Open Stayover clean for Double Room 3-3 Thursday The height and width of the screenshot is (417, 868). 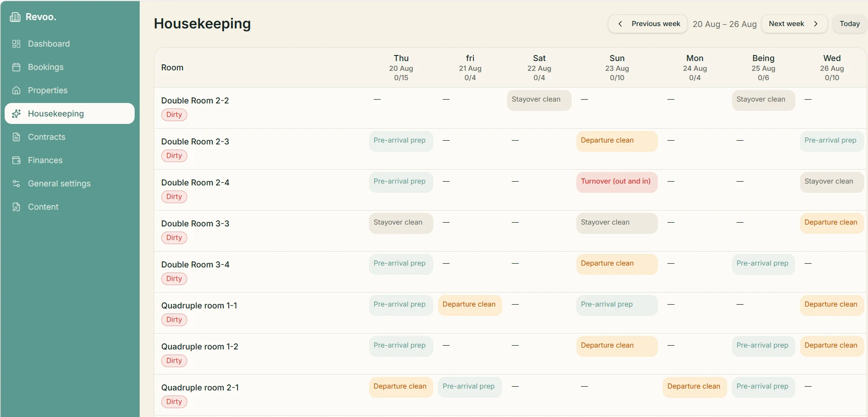click(401, 223)
